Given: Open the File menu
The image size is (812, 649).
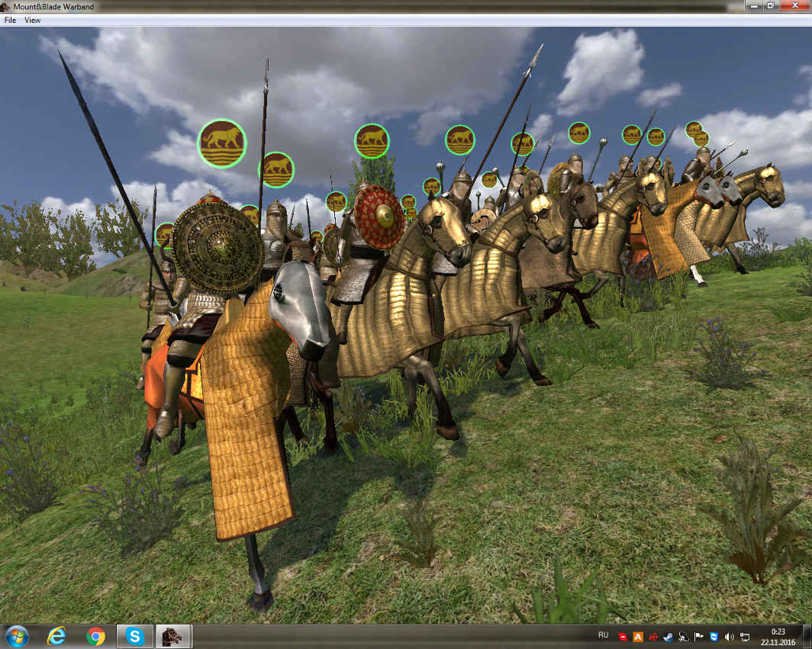Looking at the screenshot, I should point(10,21).
